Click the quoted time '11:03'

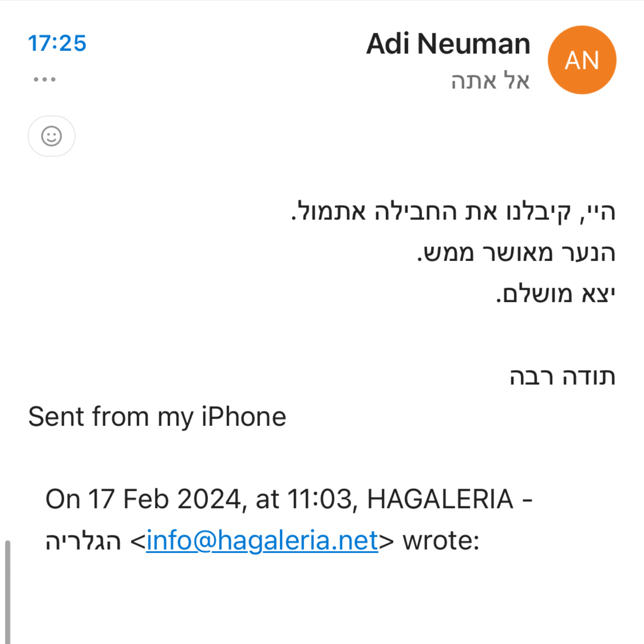tap(319, 499)
